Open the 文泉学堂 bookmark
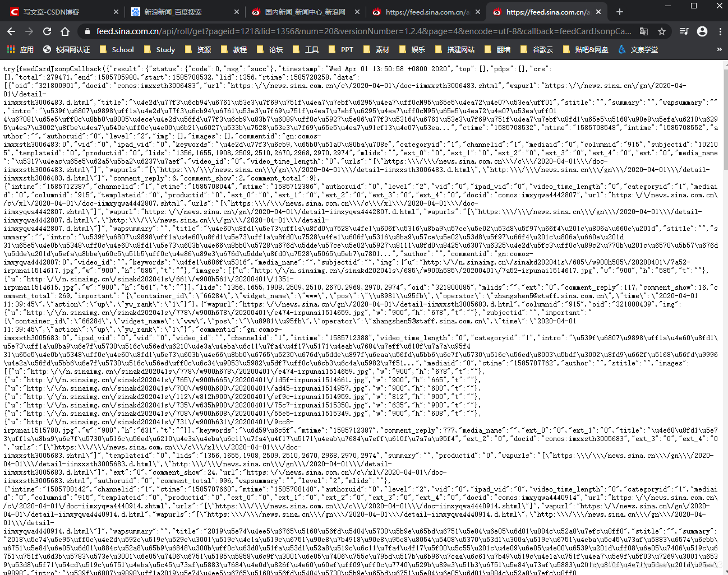The height and width of the screenshot is (575, 728). 638,49
